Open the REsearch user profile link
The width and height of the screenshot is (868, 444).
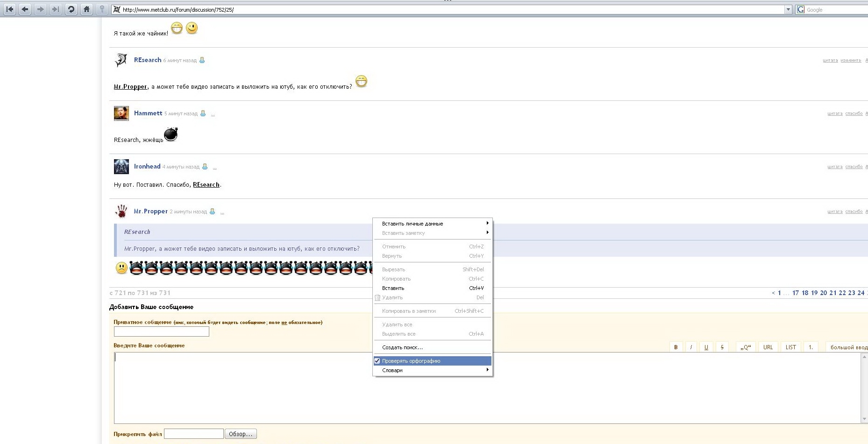pos(148,60)
